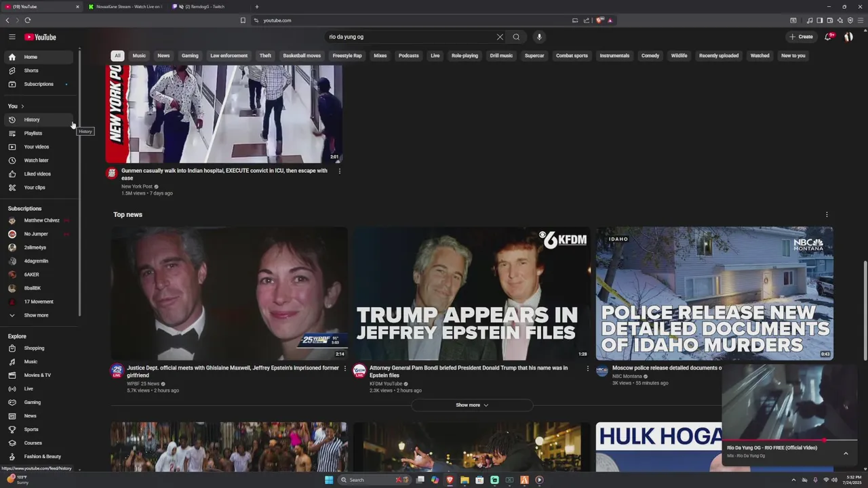Image resolution: width=868 pixels, height=488 pixels.
Task: Open the Matthew Chávez subscription channel
Action: pyautogui.click(x=39, y=220)
